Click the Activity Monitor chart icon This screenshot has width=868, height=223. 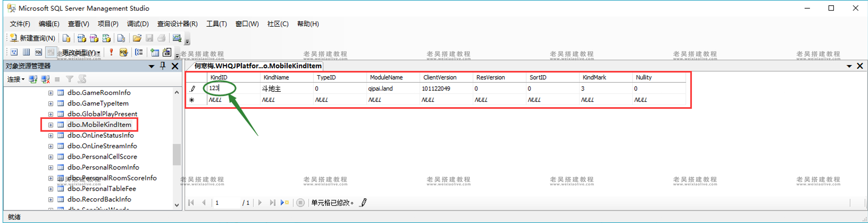coord(177,38)
